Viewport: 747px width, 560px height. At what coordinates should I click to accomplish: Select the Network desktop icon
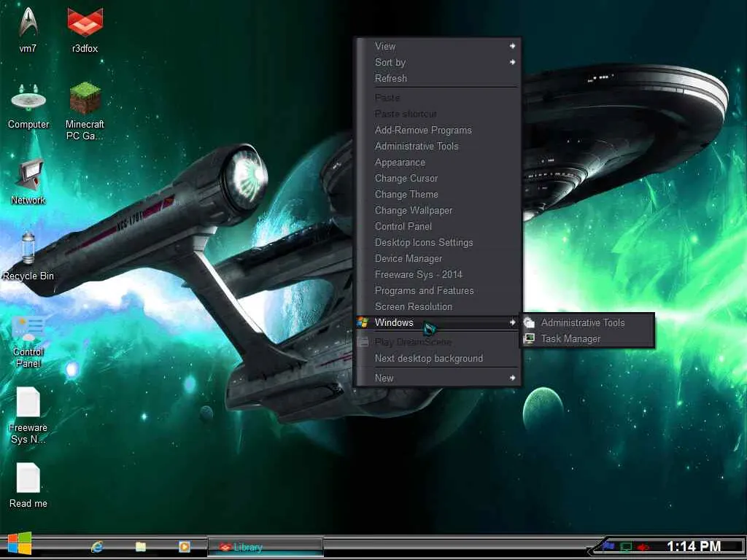pyautogui.click(x=28, y=182)
